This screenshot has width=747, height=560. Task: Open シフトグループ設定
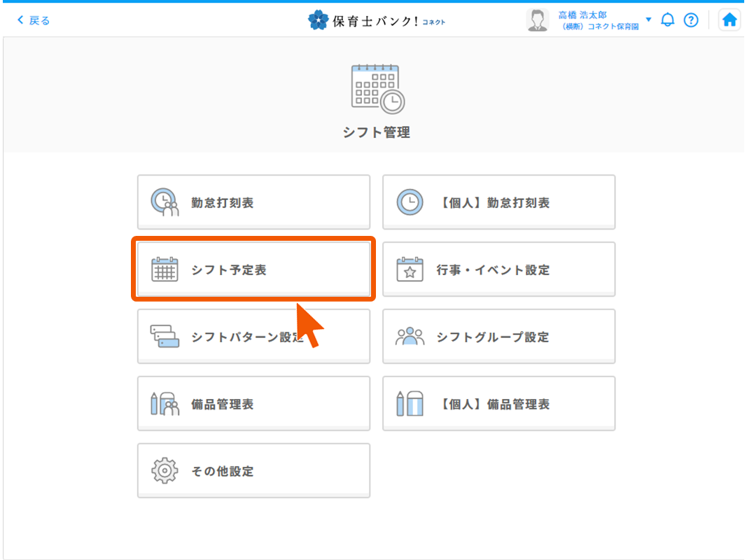point(498,336)
